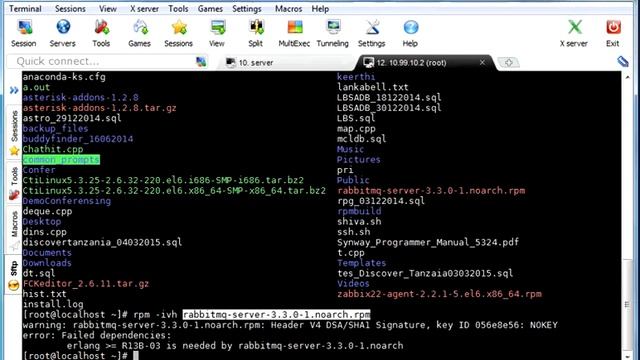Image resolution: width=640 pixels, height=360 pixels.
Task: Open the Help menu in menu bar
Action: point(320,9)
